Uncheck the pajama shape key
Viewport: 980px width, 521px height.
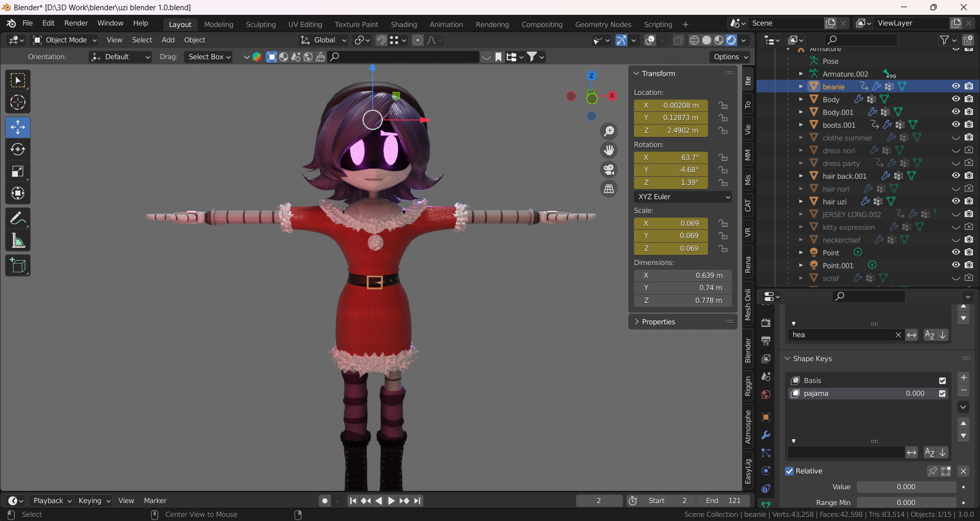click(942, 393)
